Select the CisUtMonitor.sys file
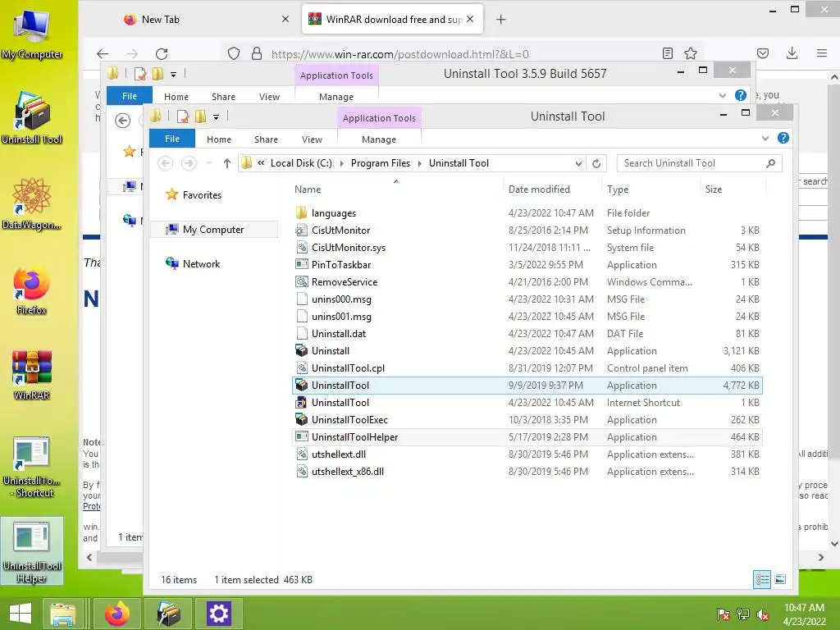840x630 pixels. 527,248
